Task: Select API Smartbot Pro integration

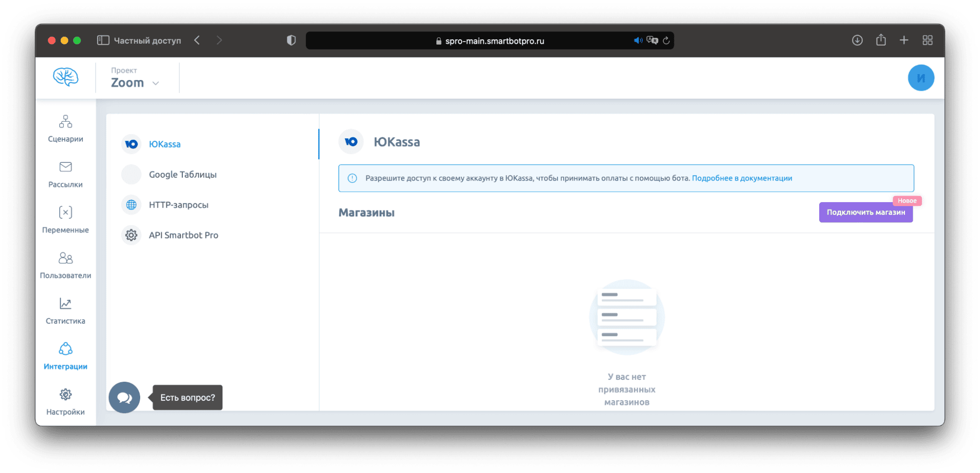Action: coord(183,236)
